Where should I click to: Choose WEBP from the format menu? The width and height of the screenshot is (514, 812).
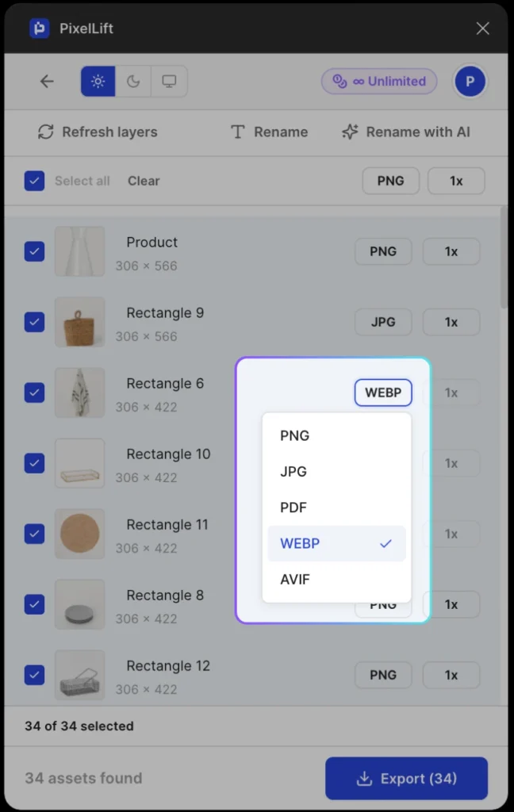[x=337, y=543]
